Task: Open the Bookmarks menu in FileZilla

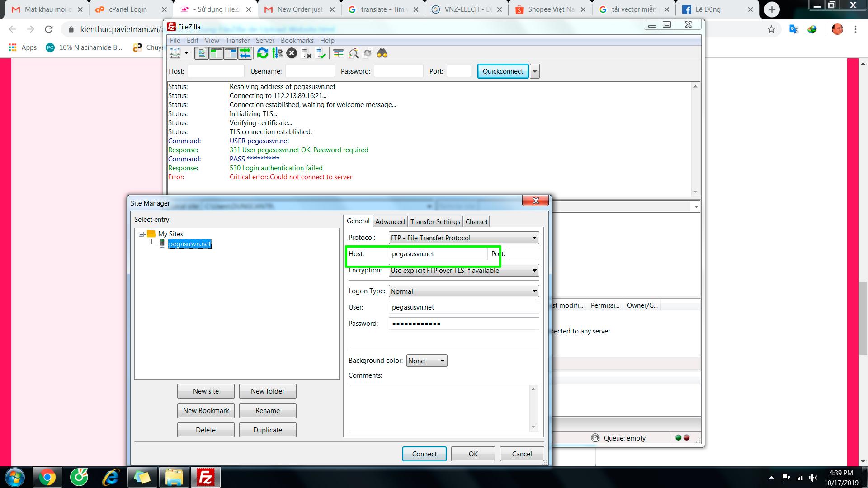Action: 297,40
